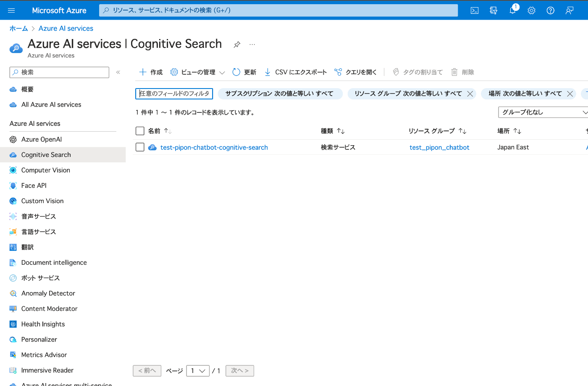588x386 pixels.
Task: Open the サブスクリプション filter pill
Action: pos(280,94)
